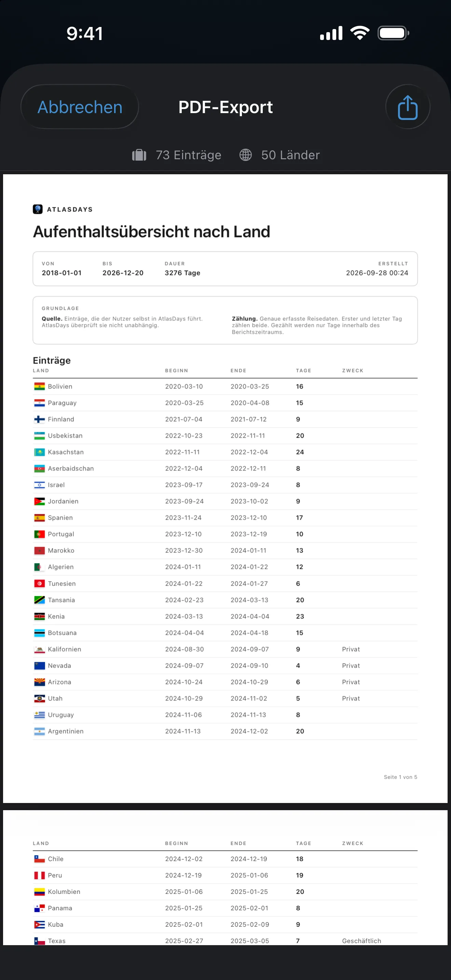Click the 'Botsuana' country name
The image size is (451, 980).
[63, 633]
